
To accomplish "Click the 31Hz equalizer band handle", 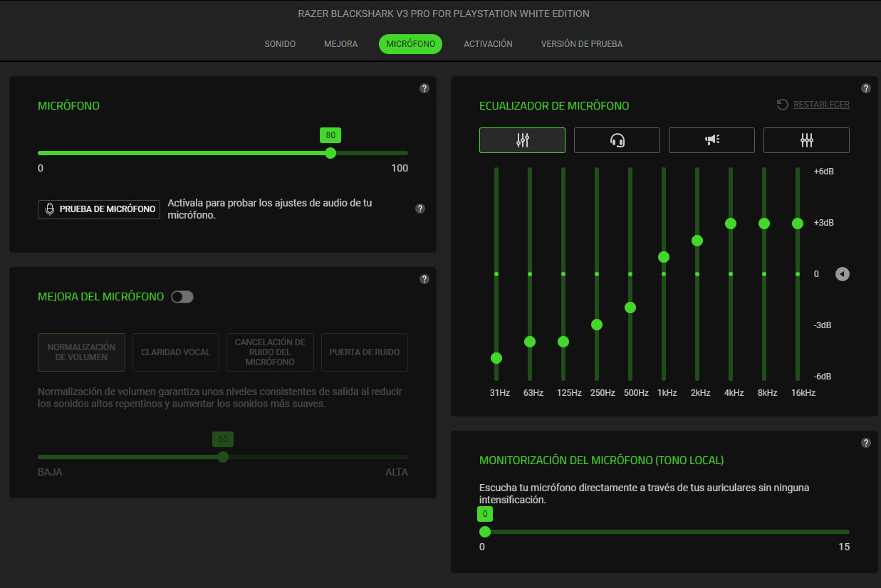I will 496,358.
